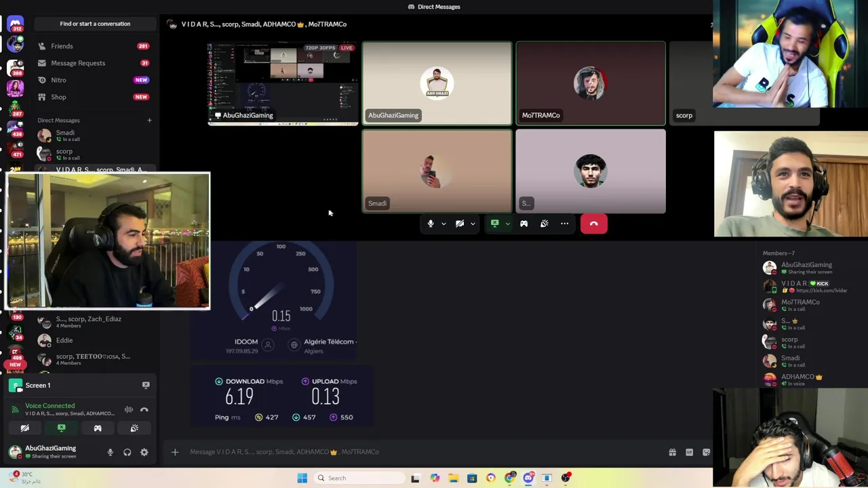Go to Friends tab
The height and width of the screenshot is (488, 868).
pos(94,46)
